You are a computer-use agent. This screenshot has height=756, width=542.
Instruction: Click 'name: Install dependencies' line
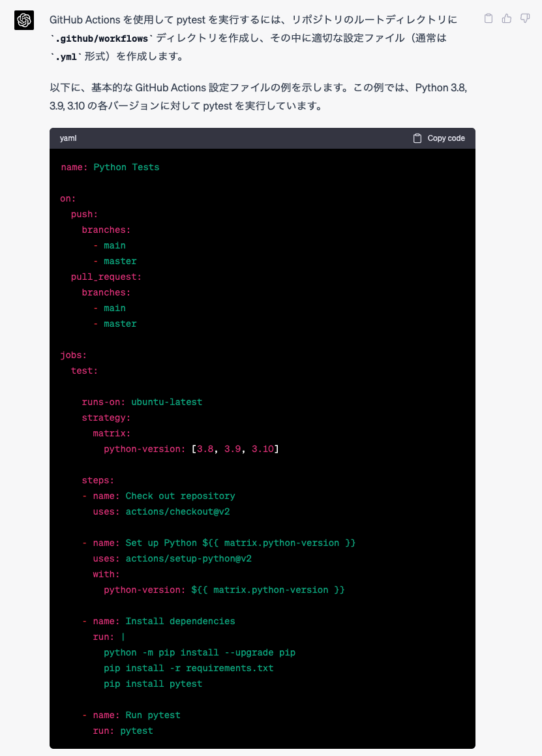(x=158, y=621)
